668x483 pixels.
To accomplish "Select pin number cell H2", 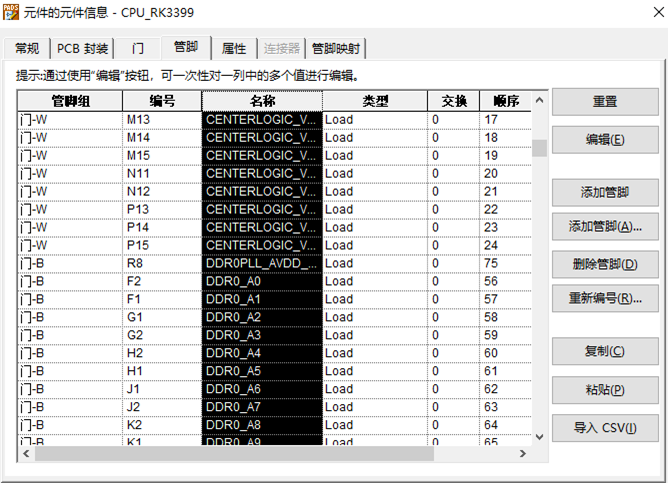I will click(x=162, y=353).
